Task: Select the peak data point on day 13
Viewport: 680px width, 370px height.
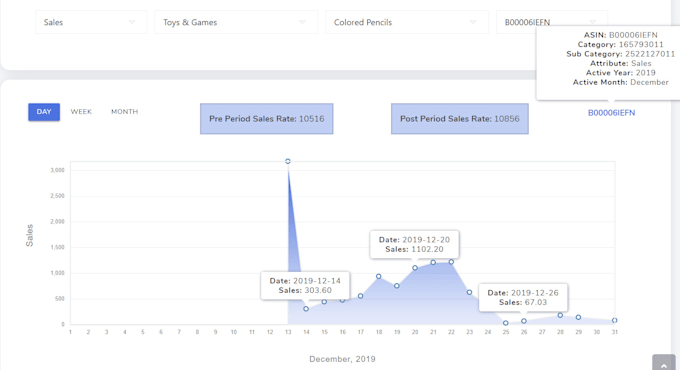Action: click(x=288, y=161)
